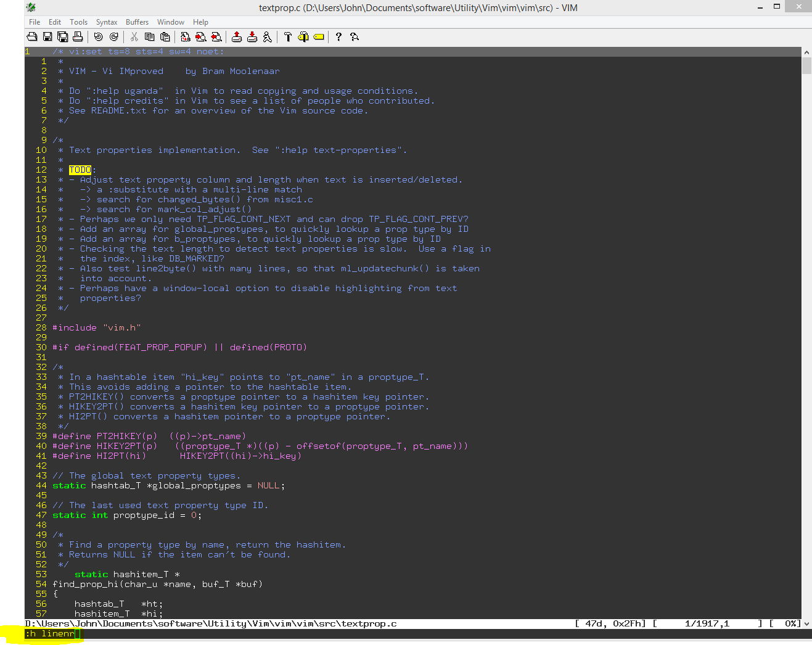Click '*ht;' declaration on line 56
The height and width of the screenshot is (645, 812).
point(152,604)
